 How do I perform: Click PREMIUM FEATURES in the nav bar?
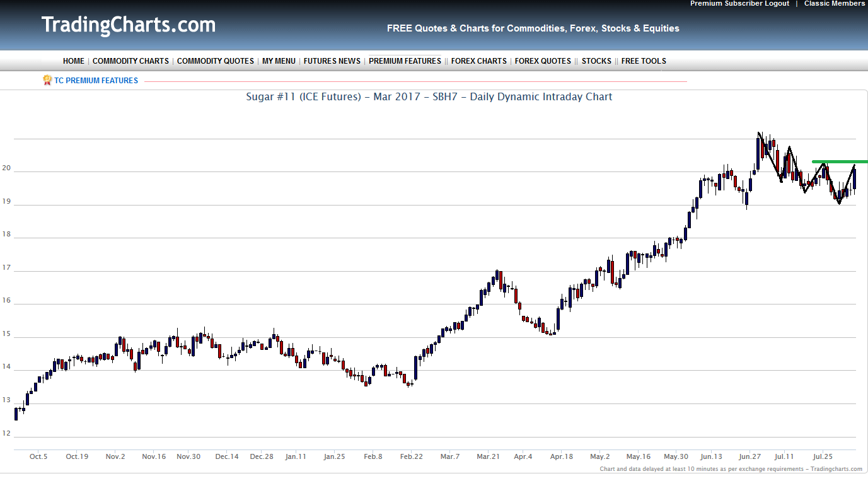click(x=405, y=61)
